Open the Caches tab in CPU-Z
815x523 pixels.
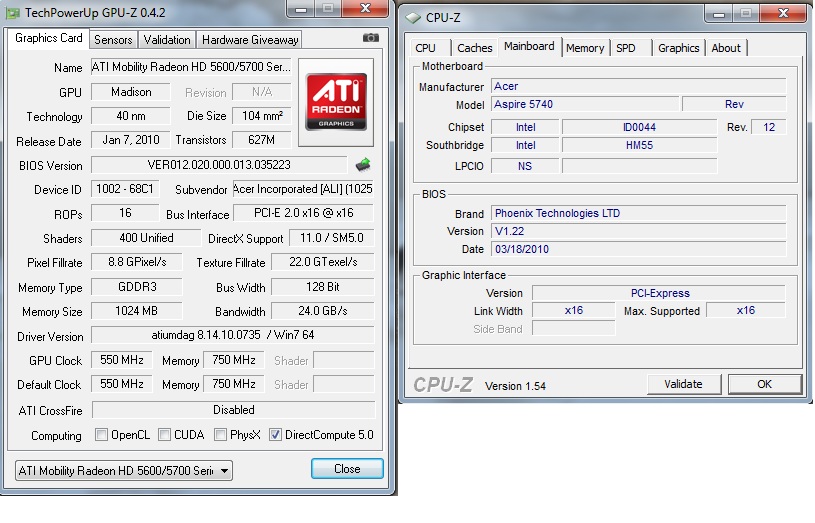click(475, 48)
